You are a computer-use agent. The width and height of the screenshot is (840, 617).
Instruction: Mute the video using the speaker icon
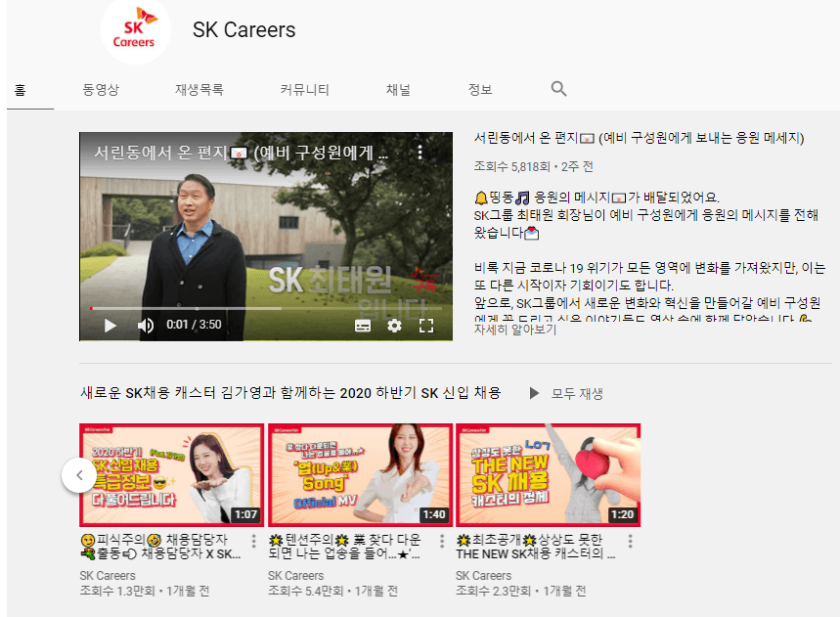pyautogui.click(x=145, y=325)
